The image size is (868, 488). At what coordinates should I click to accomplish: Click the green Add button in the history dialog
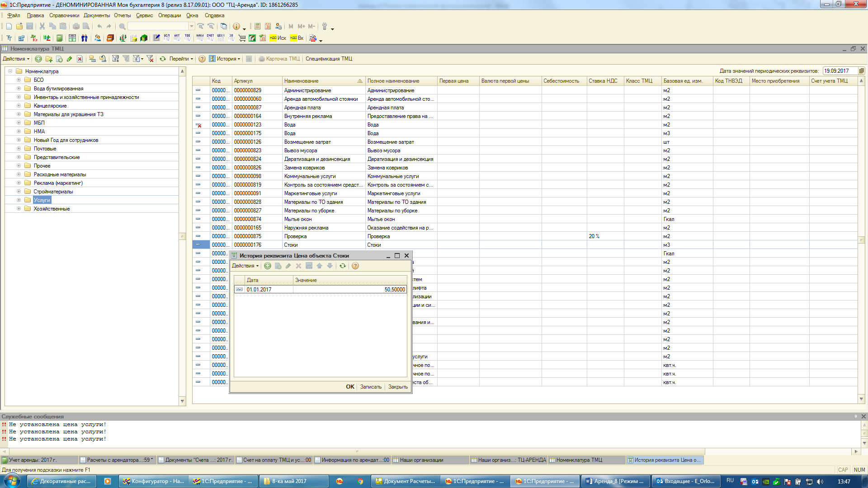coord(268,266)
